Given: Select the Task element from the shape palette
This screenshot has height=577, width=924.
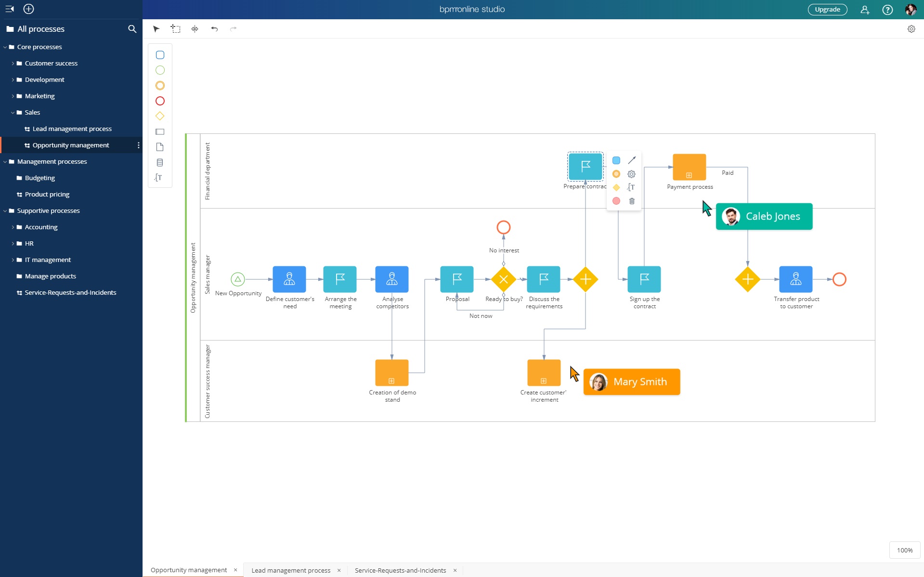Looking at the screenshot, I should point(160,54).
